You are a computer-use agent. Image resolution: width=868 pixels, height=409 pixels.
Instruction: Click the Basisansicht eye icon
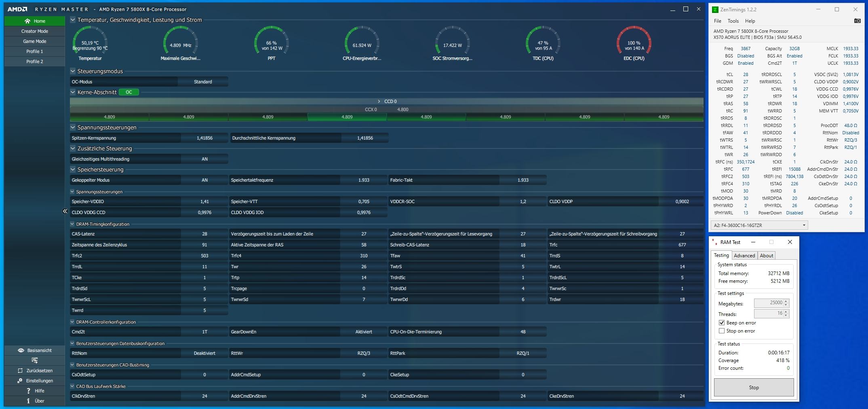[21, 350]
